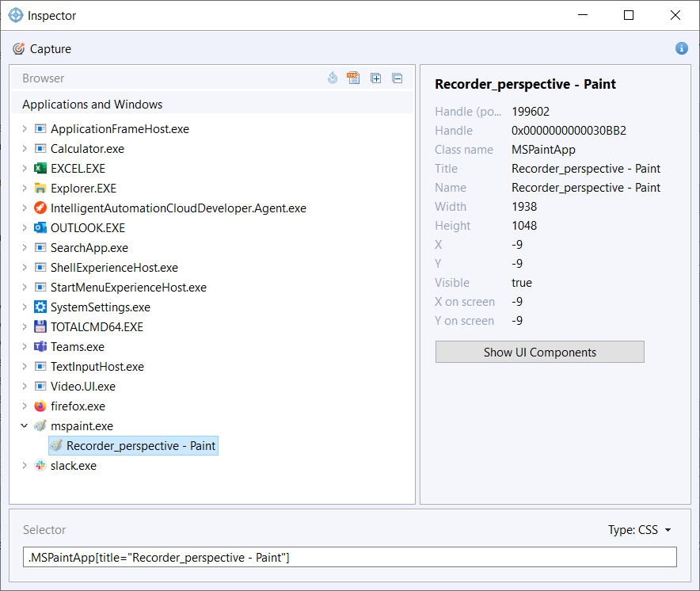
Task: Select Recorder_perspective - Paint tree item
Action: click(133, 445)
